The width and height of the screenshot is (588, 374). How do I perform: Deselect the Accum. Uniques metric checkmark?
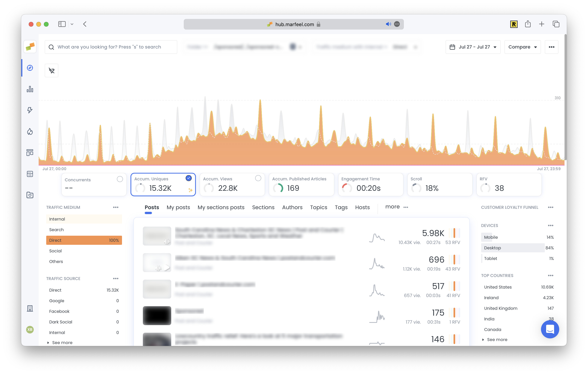188,178
